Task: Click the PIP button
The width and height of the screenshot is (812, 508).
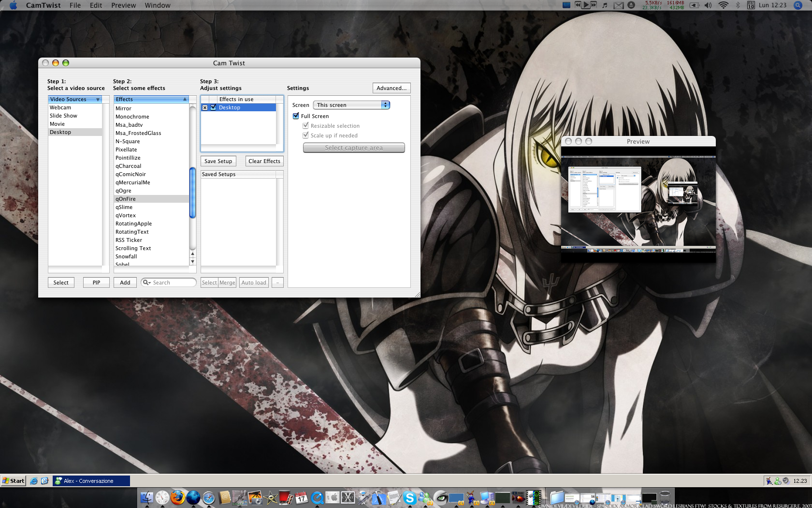Action: pos(96,283)
